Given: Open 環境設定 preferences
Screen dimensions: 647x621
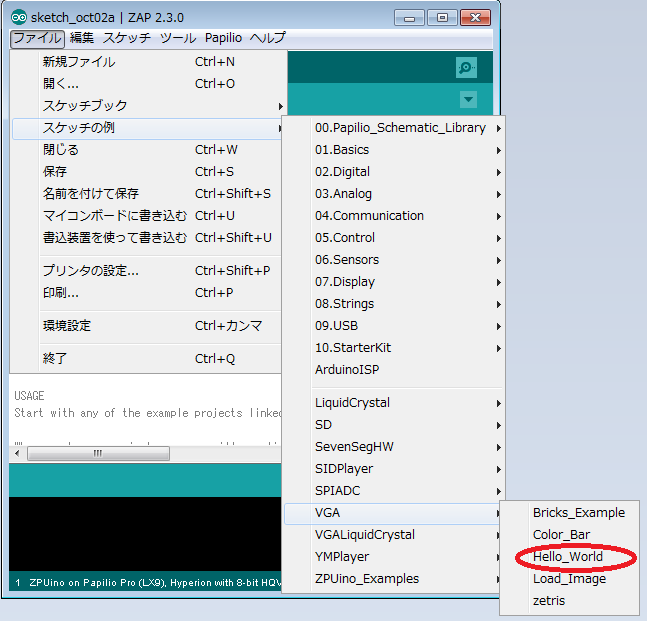Looking at the screenshot, I should 148,326.
